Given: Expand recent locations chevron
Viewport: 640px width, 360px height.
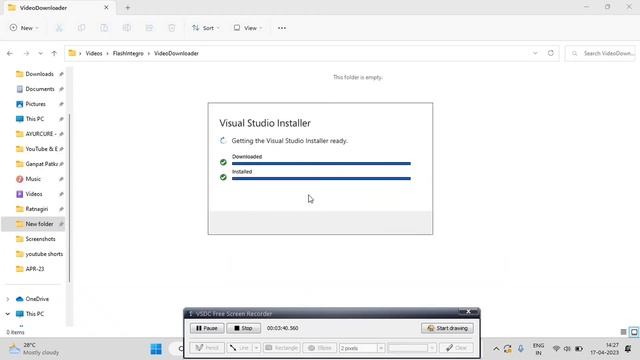Looking at the screenshot, I should point(40,53).
